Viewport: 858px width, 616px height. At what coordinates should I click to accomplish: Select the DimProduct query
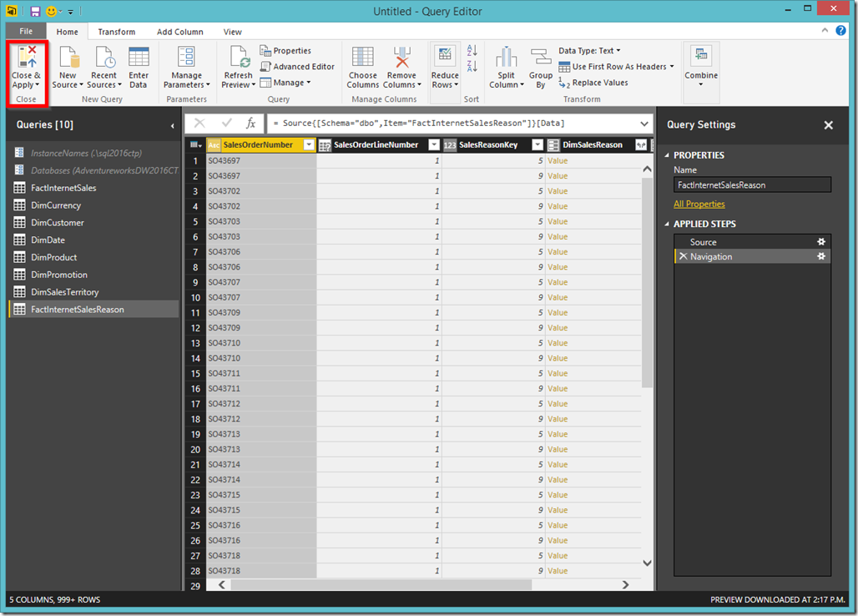coord(93,257)
